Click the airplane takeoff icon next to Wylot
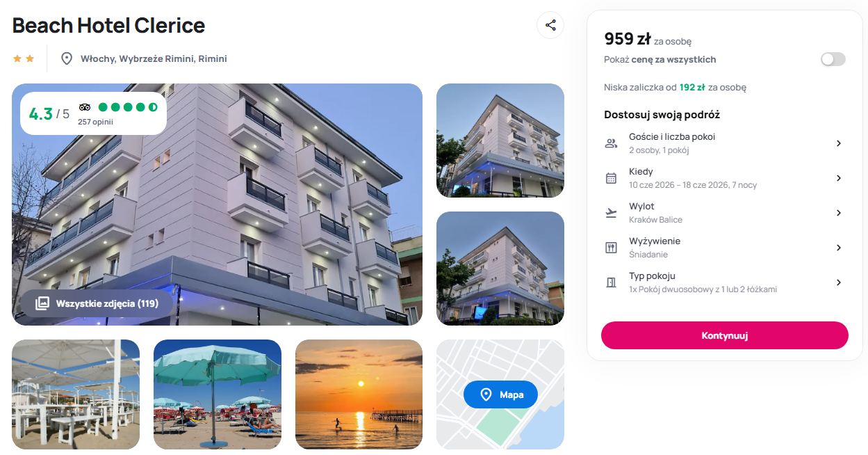The width and height of the screenshot is (868, 455). [x=611, y=213]
